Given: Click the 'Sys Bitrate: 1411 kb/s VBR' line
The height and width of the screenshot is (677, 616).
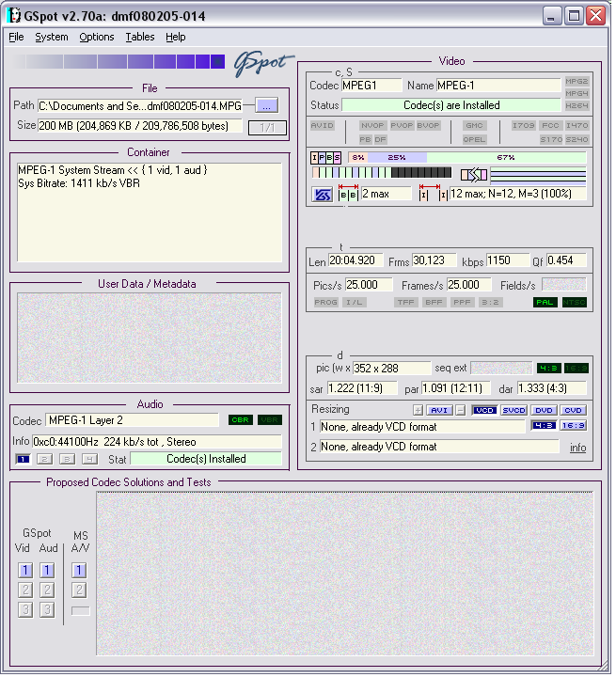Looking at the screenshot, I should tap(79, 183).
